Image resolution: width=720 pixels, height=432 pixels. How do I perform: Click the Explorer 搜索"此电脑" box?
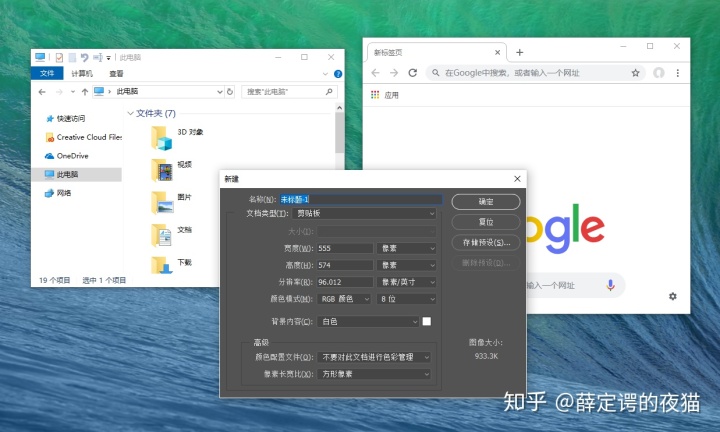(x=289, y=92)
